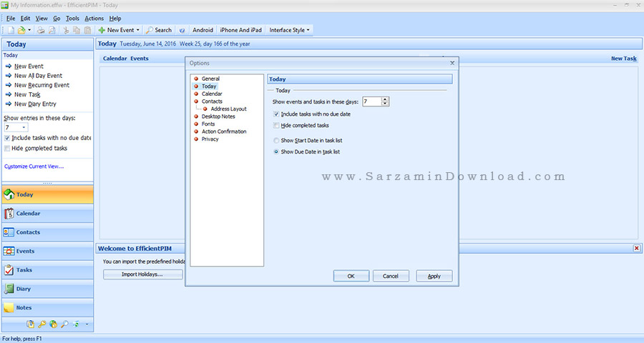Select Show Due Date in task list
This screenshot has height=343, width=644.
276,151
